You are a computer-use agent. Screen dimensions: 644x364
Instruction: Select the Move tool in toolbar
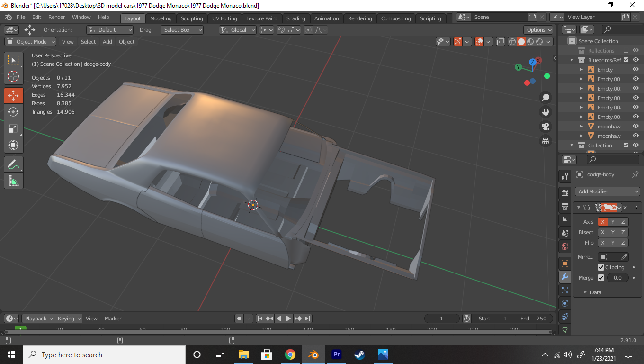pyautogui.click(x=13, y=95)
